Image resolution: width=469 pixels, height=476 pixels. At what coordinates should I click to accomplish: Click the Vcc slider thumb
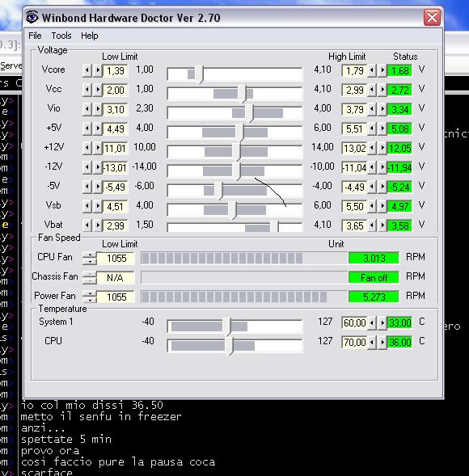pos(242,94)
